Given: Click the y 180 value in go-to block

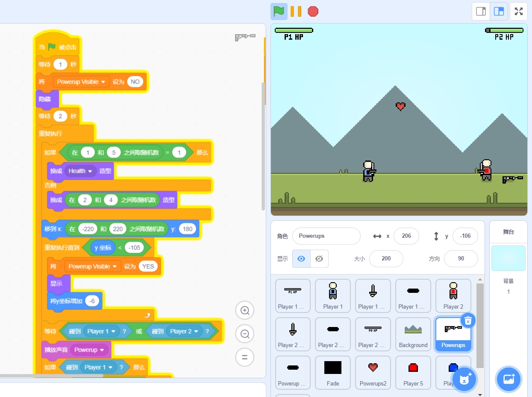Looking at the screenshot, I should point(187,229).
